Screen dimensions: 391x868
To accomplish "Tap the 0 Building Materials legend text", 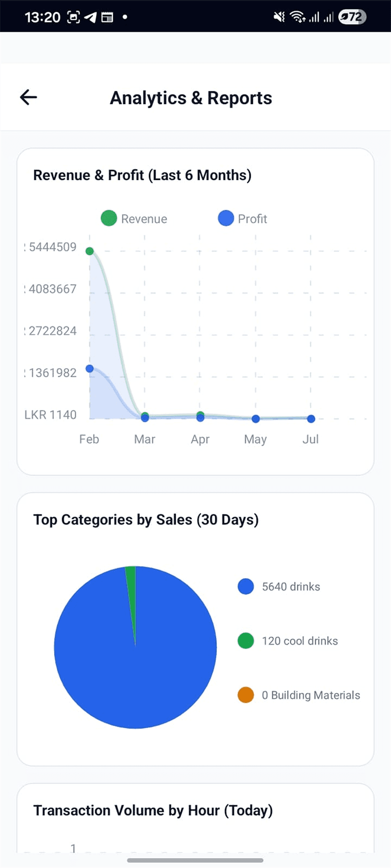I will point(311,695).
